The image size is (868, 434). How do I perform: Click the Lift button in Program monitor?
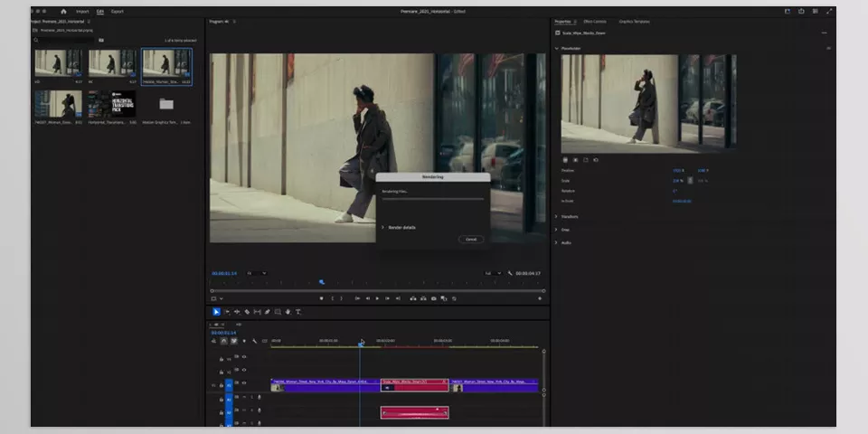pos(413,298)
